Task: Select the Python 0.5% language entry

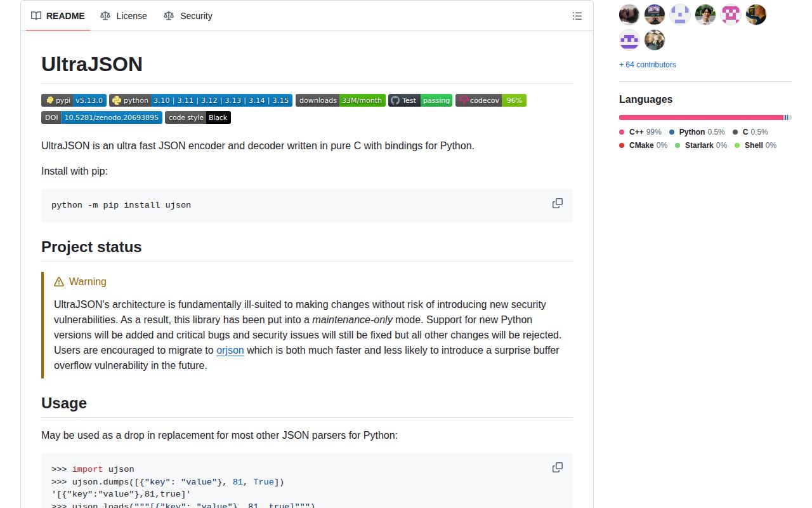Action: tap(697, 132)
